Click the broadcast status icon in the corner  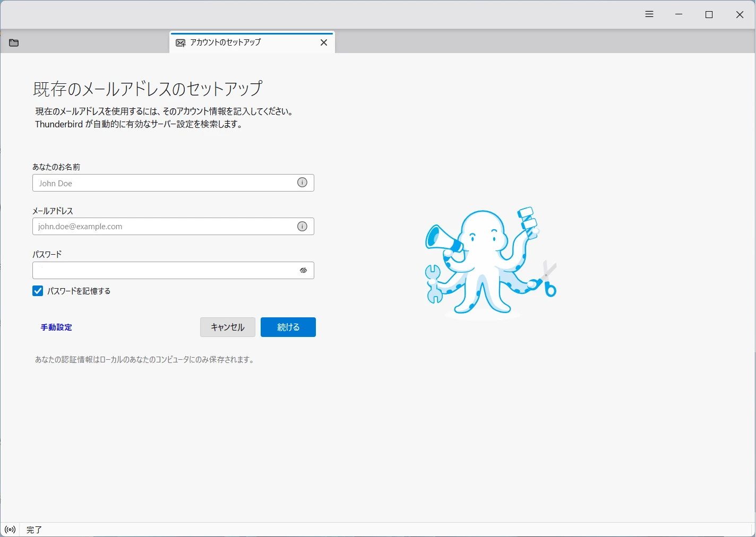click(9, 529)
